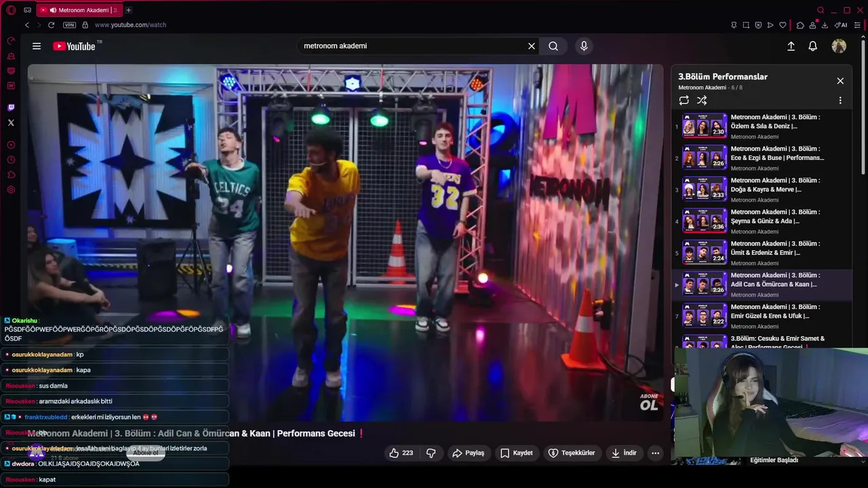Toggle the VPN badge in address bar

pyautogui.click(x=69, y=25)
